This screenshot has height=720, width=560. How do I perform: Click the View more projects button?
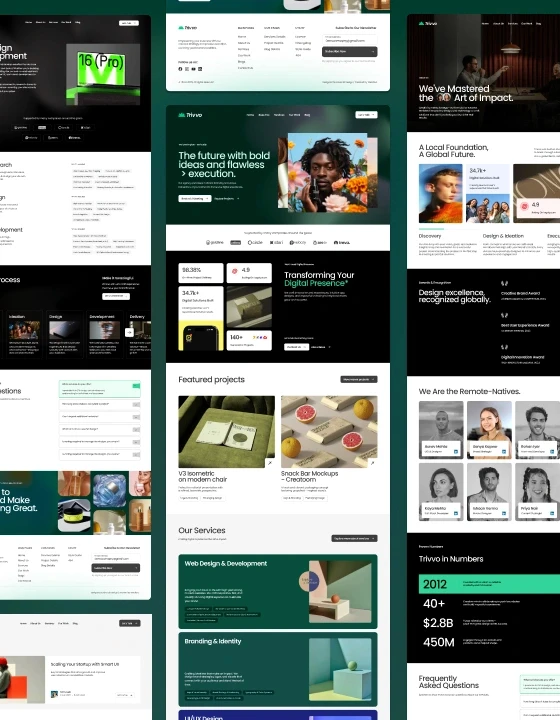(x=359, y=379)
